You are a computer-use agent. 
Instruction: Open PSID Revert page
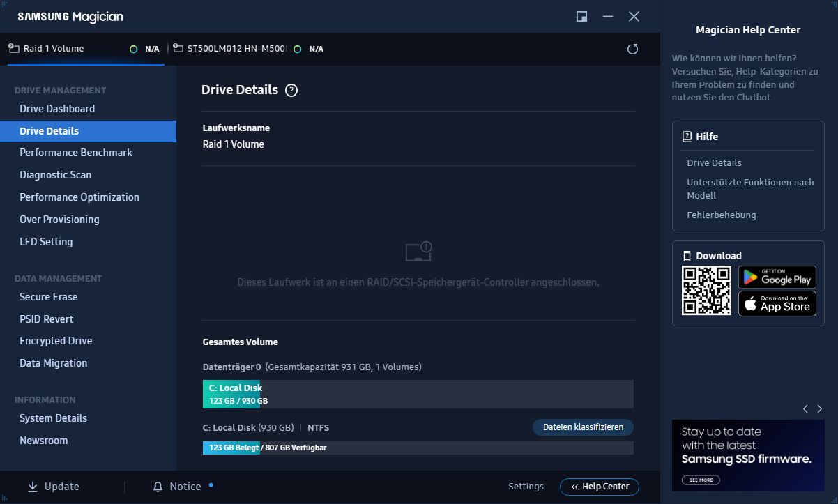pos(46,319)
